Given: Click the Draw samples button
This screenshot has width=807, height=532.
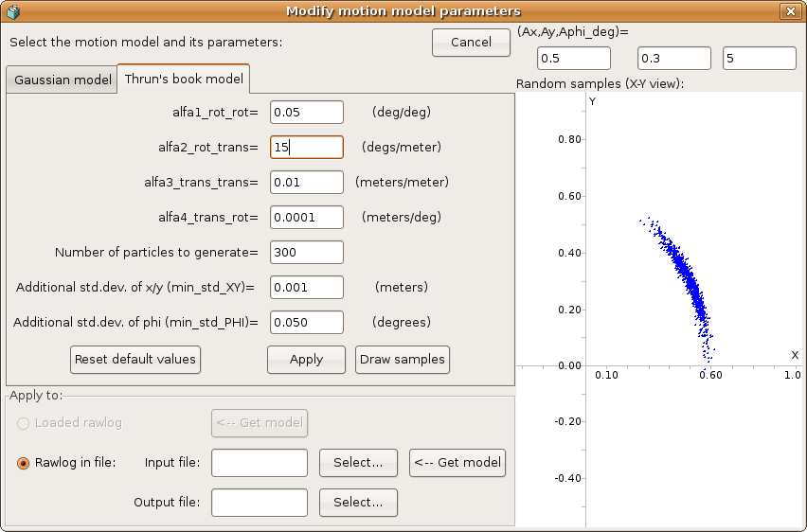Looking at the screenshot, I should [x=402, y=360].
